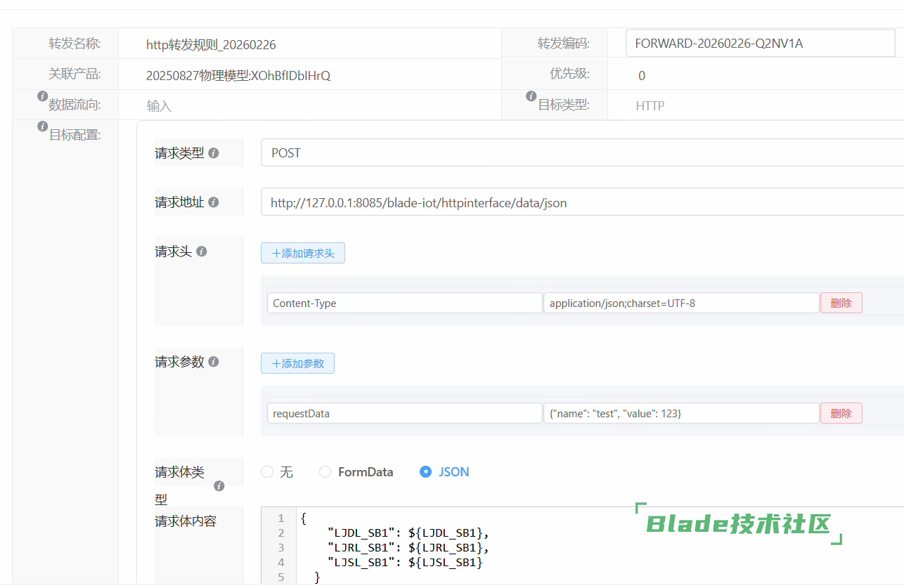Delete the Content-Type header row

tap(841, 303)
